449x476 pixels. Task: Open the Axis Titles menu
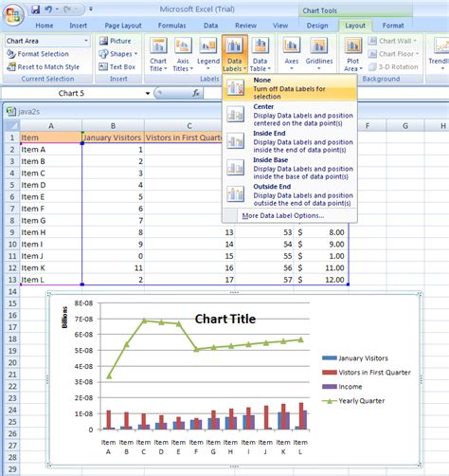pyautogui.click(x=183, y=54)
